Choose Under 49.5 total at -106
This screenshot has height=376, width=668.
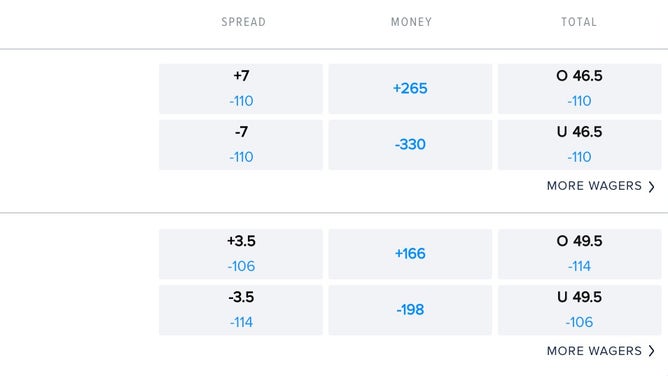579,310
